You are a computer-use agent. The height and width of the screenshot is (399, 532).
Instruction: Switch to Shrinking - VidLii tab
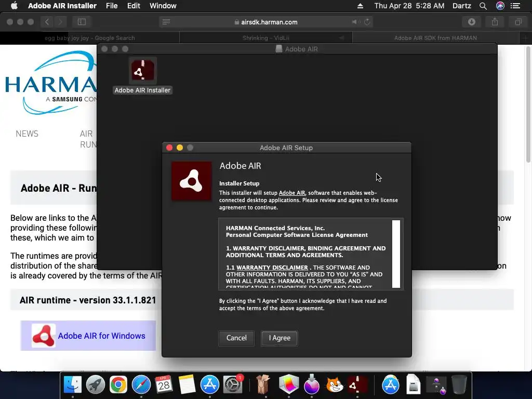(x=265, y=38)
